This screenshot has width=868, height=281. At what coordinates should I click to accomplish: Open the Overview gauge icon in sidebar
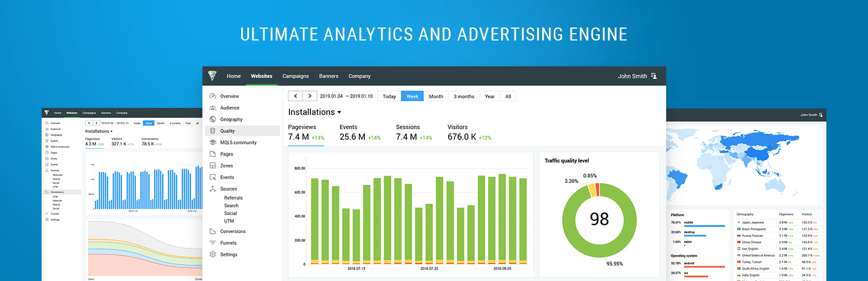[213, 96]
